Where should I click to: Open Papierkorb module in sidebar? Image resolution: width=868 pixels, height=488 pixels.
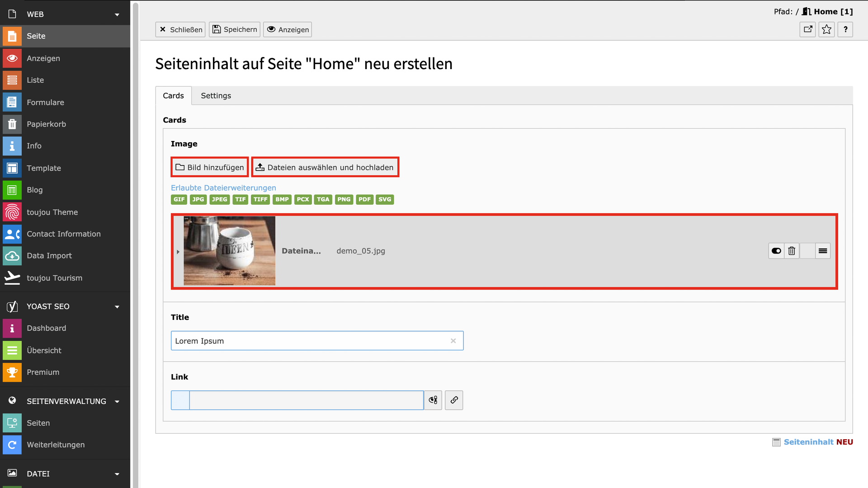[46, 124]
